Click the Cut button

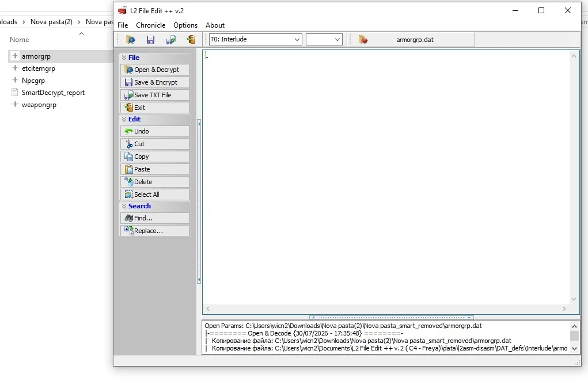pyautogui.click(x=155, y=144)
